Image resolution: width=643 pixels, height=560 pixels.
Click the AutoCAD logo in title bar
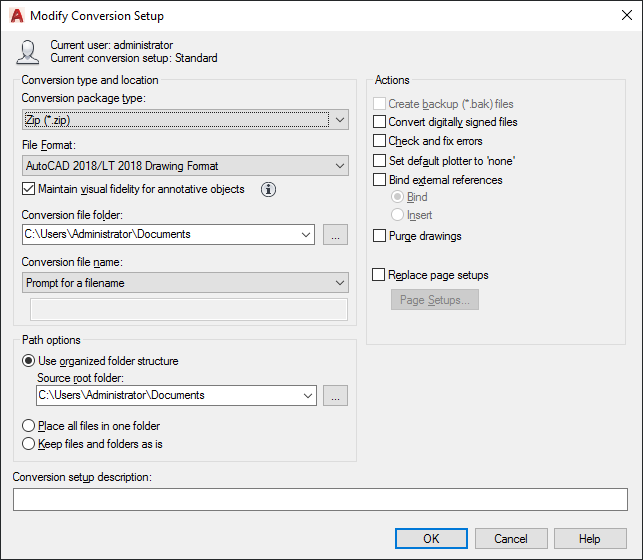pyautogui.click(x=16, y=16)
